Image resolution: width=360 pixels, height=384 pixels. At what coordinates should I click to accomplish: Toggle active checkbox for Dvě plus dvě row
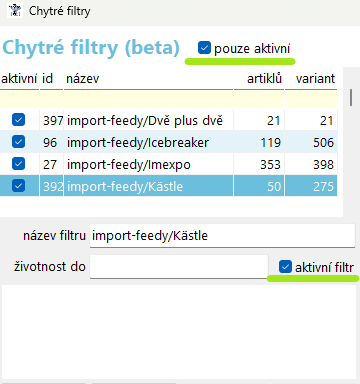(18, 120)
